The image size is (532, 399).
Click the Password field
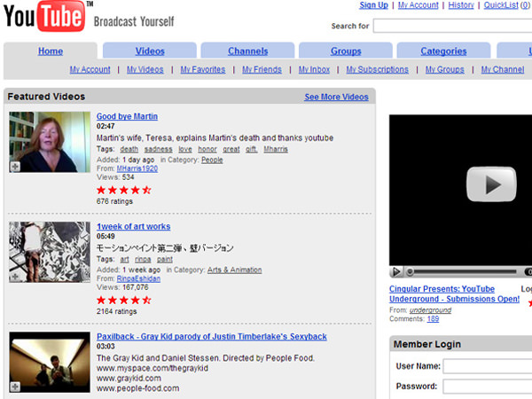[x=488, y=387]
